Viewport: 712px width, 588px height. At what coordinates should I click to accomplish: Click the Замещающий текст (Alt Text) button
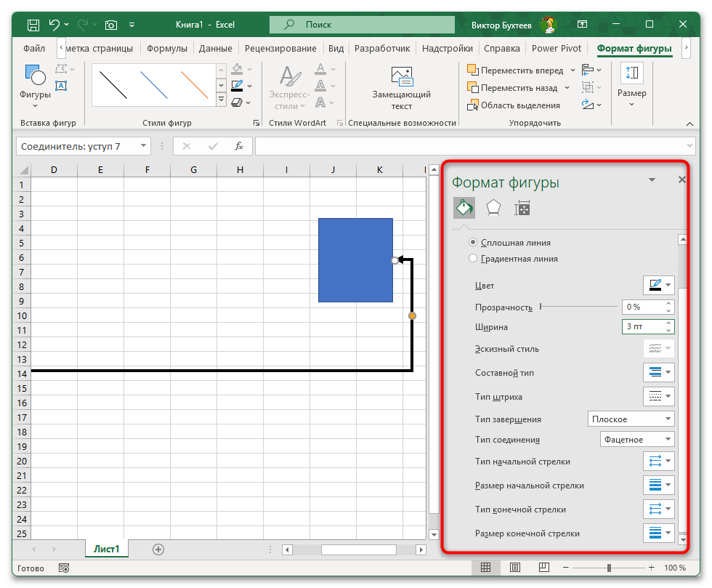click(x=401, y=88)
